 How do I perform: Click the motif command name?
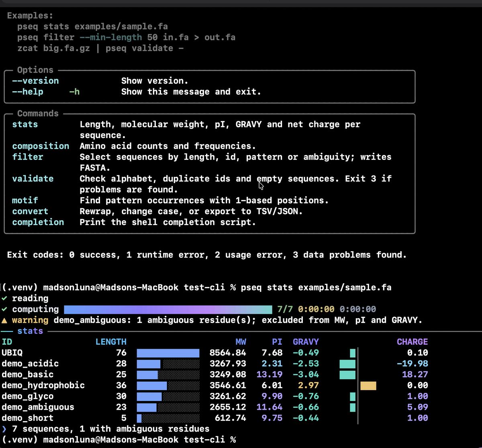[x=25, y=200]
